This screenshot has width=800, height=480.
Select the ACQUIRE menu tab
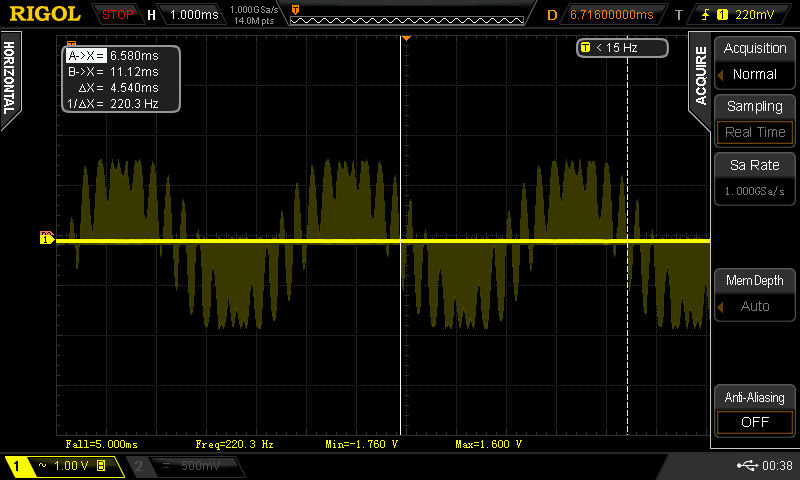pyautogui.click(x=700, y=78)
